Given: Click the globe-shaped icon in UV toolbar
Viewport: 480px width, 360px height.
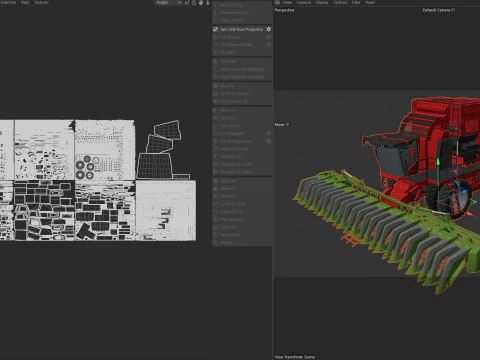Looking at the screenshot, I should 201,3.
